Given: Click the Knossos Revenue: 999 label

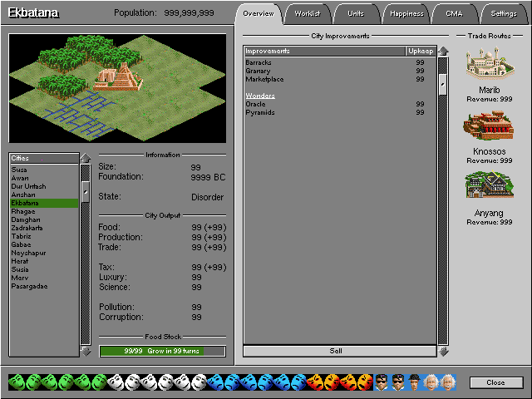Looking at the screenshot, I should tap(490, 160).
